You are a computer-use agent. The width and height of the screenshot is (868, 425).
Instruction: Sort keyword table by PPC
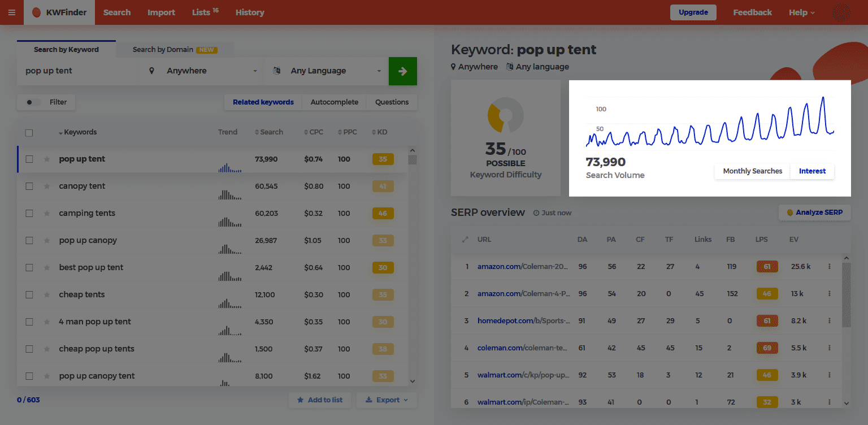[x=347, y=132]
